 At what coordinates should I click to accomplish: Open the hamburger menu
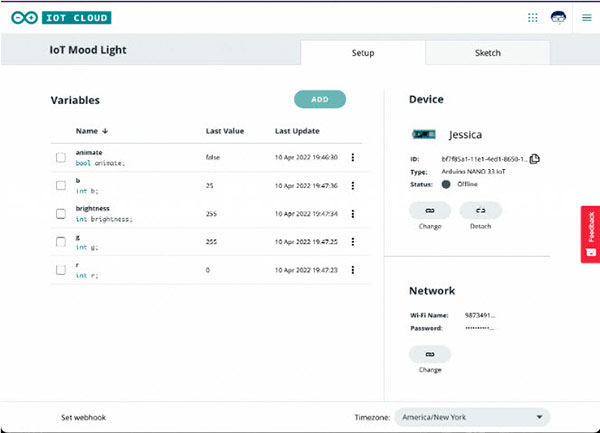pos(587,17)
